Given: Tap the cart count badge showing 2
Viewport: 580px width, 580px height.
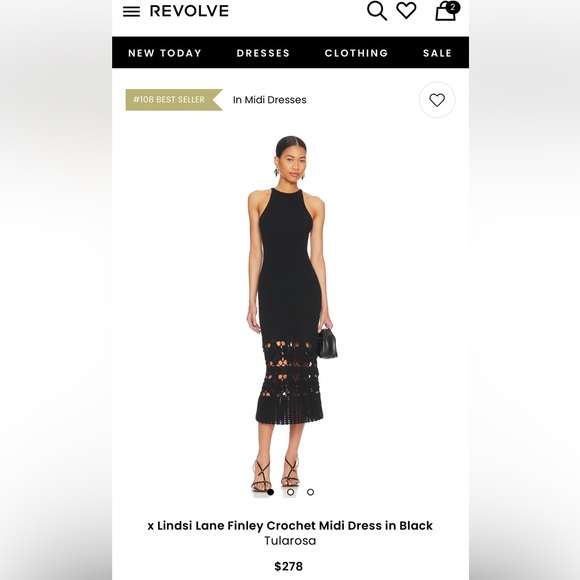Looking at the screenshot, I should 452,7.
